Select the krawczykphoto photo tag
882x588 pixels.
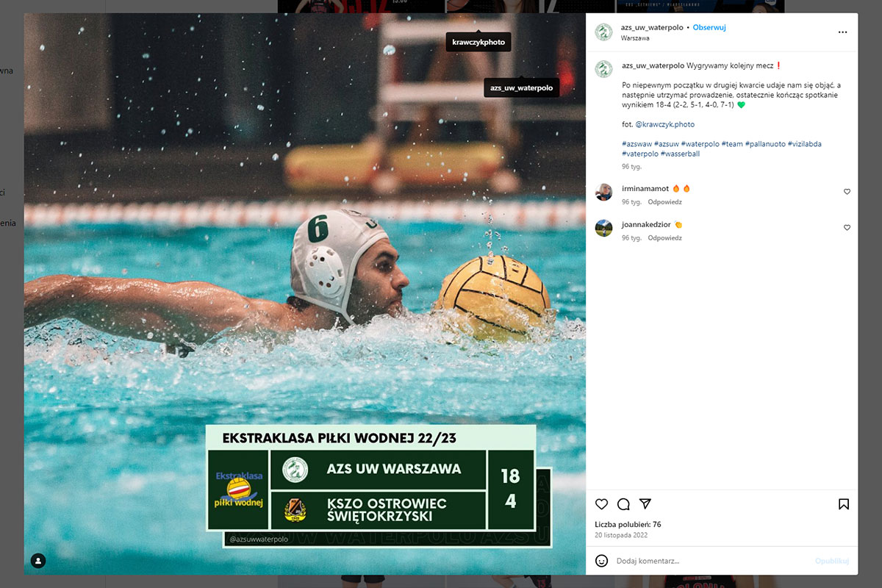(478, 43)
